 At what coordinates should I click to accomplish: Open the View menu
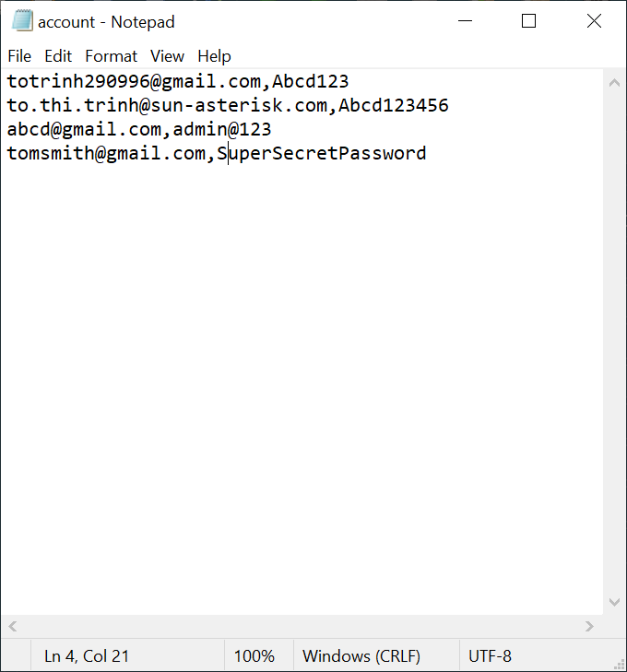[x=167, y=56]
